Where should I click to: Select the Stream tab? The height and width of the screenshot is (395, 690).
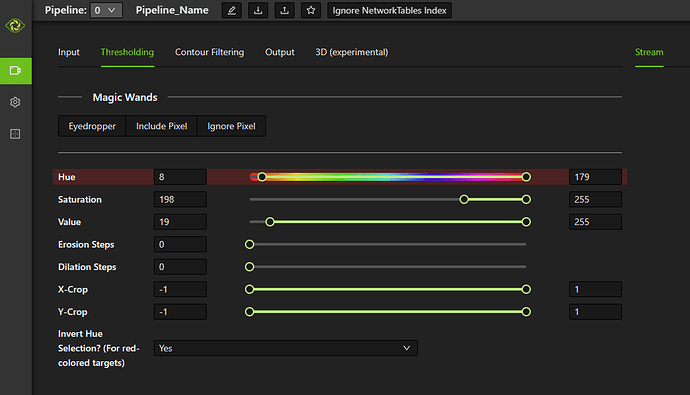(649, 52)
